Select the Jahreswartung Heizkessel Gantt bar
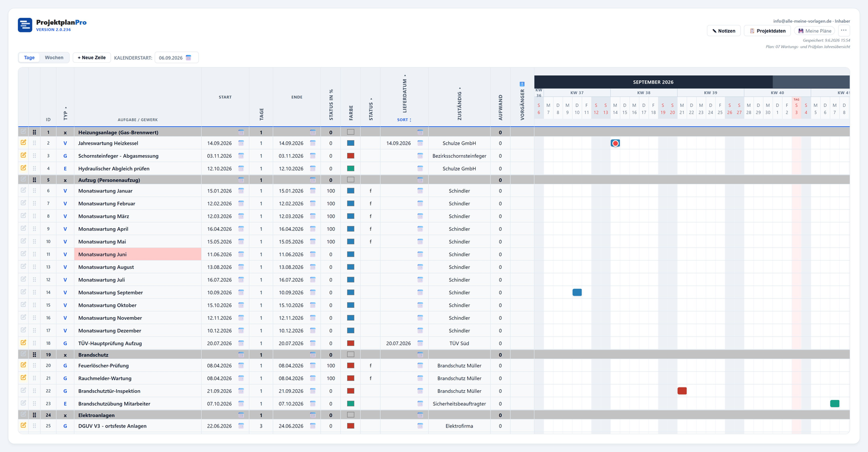The width and height of the screenshot is (868, 452). [x=615, y=143]
